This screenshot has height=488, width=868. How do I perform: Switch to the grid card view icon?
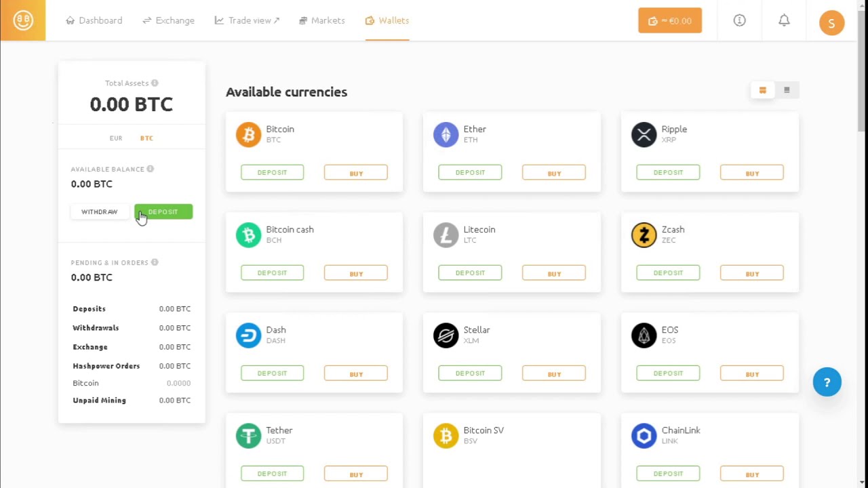point(762,90)
